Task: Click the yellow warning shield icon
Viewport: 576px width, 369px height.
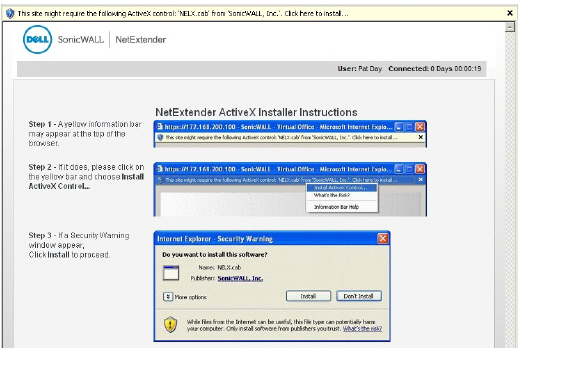Action: click(x=170, y=325)
